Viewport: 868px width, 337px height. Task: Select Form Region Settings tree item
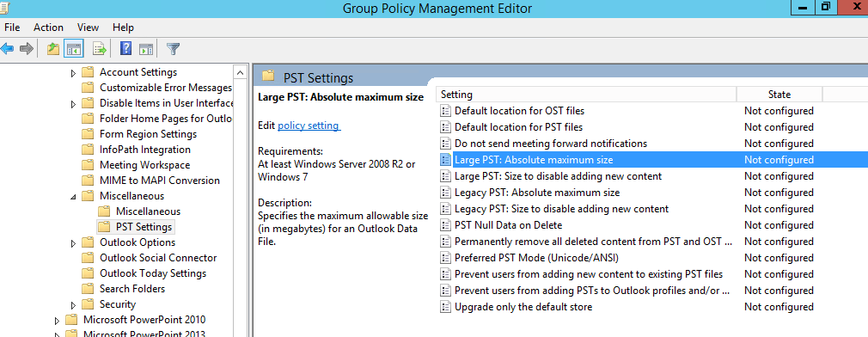[148, 134]
